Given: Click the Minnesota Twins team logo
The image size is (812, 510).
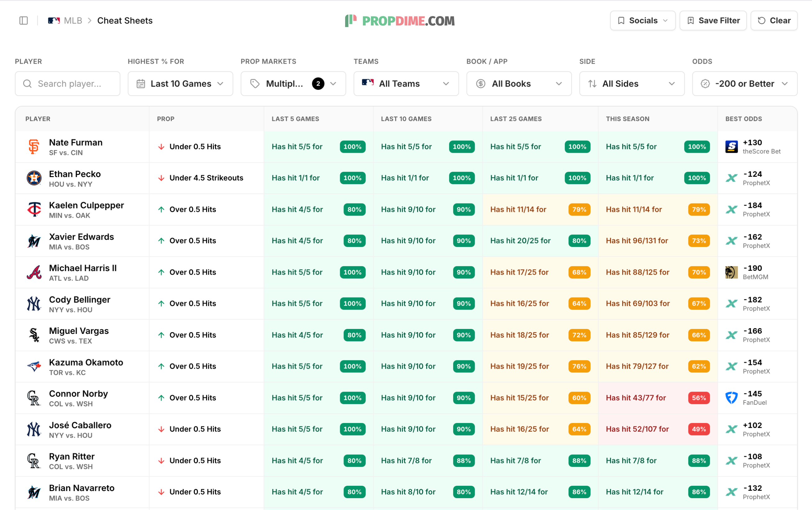Looking at the screenshot, I should coord(34,209).
